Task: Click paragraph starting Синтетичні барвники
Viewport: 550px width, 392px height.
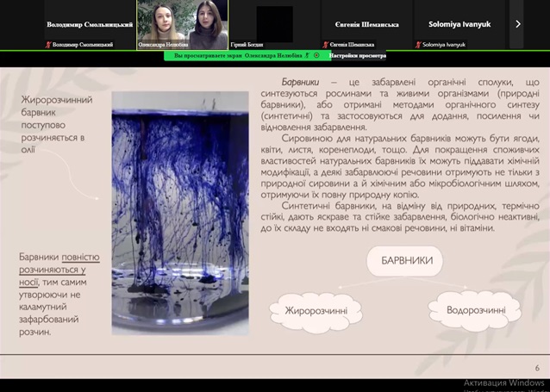Action: coord(400,217)
